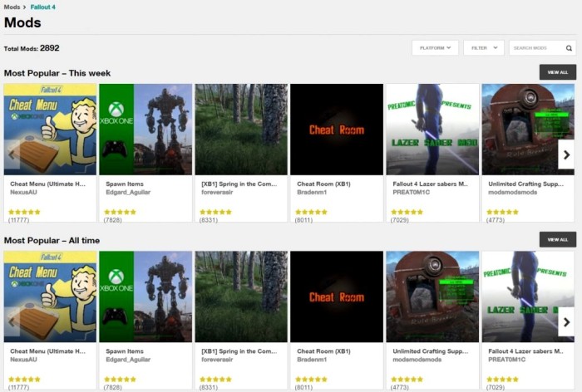The width and height of the screenshot is (582, 392).
Task: Click Fallout 4 Lazer sabers title in This week
Action: (x=430, y=184)
